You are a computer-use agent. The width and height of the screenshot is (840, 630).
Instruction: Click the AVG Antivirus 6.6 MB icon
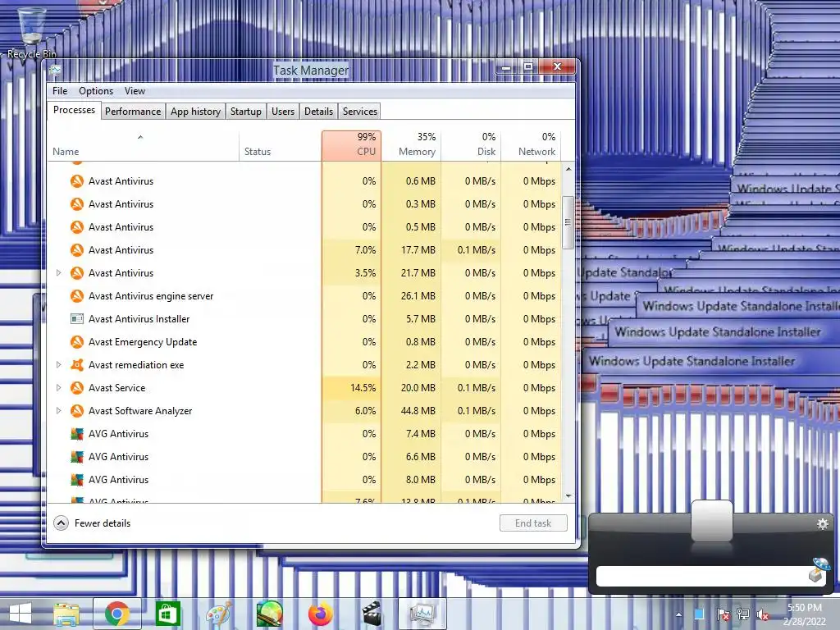pyautogui.click(x=77, y=457)
